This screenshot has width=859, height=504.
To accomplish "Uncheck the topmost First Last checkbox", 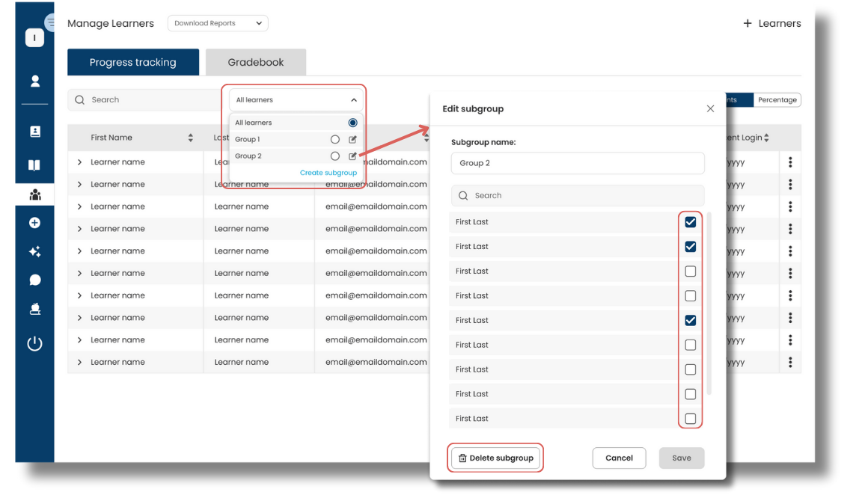I will 690,222.
